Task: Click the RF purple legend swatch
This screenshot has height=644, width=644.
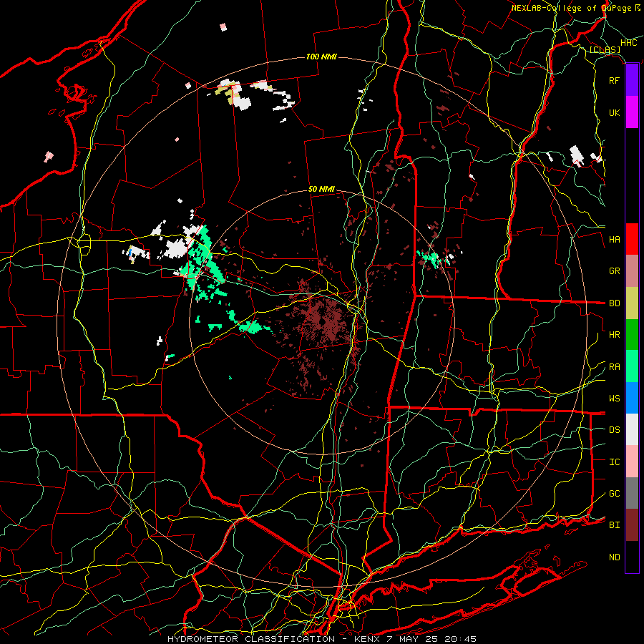Action: pos(632,80)
